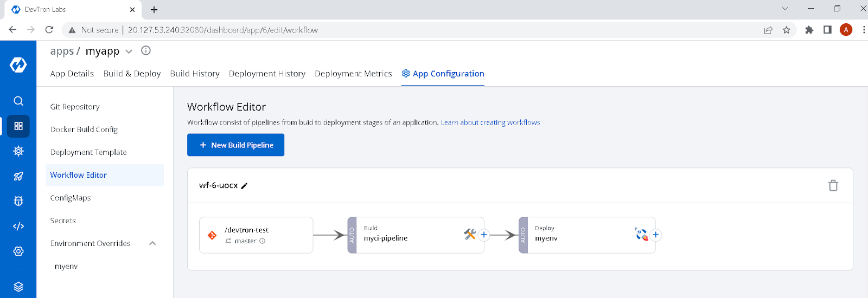Click the browser address bar URL
The image size is (868, 298).
pyautogui.click(x=223, y=30)
